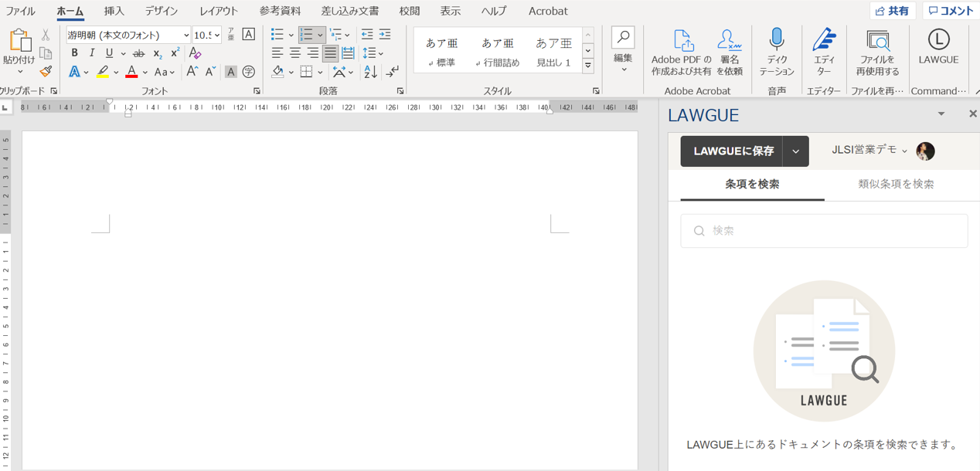Switch to the 類似条項を検索 tab
980x471 pixels.
click(x=896, y=185)
